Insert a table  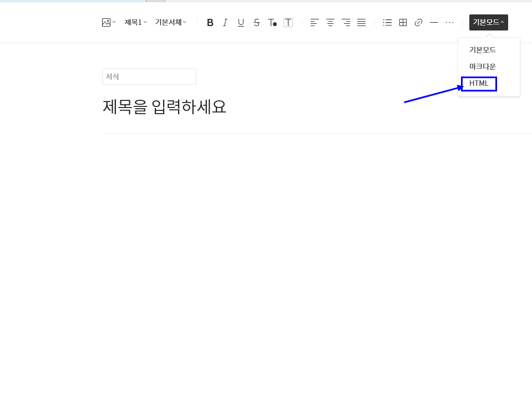pyautogui.click(x=403, y=23)
